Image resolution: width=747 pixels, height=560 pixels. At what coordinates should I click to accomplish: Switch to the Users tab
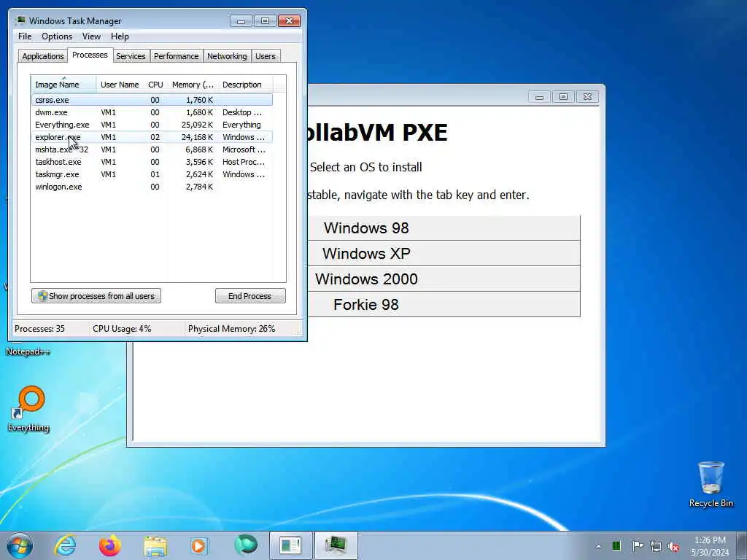(266, 56)
